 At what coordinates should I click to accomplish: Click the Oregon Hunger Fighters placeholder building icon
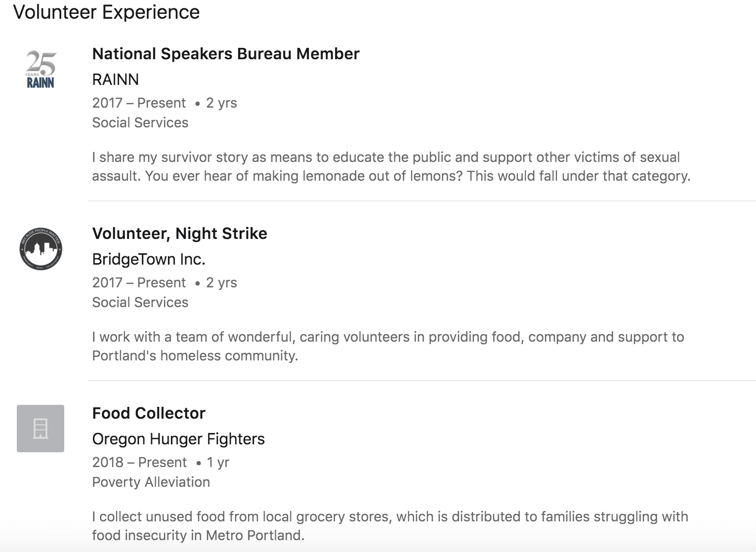(41, 429)
